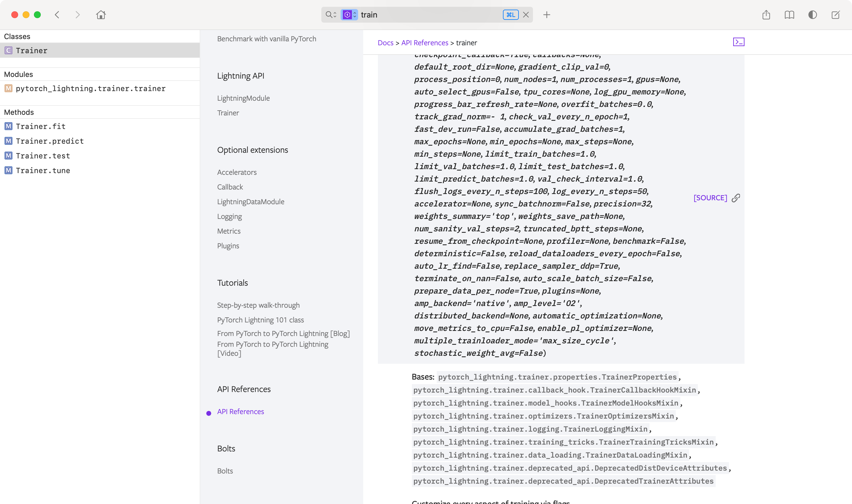This screenshot has height=504, width=852.
Task: Open Trainer.fit method entry
Action: click(40, 126)
